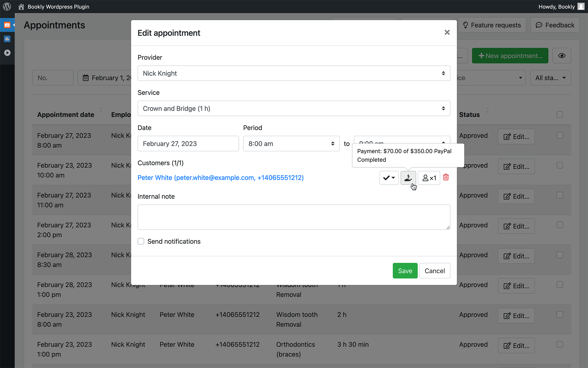Image resolution: width=588 pixels, height=368 pixels.
Task: Open the Feature requests tab button
Action: pos(492,25)
